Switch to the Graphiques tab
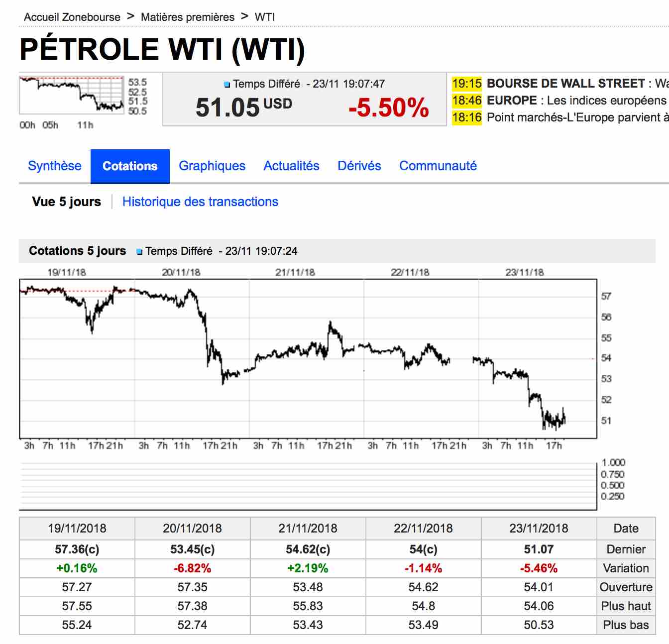 [x=212, y=166]
